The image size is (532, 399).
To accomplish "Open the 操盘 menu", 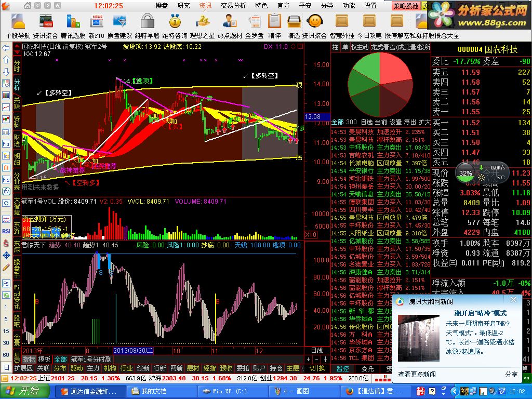I will point(162,5).
